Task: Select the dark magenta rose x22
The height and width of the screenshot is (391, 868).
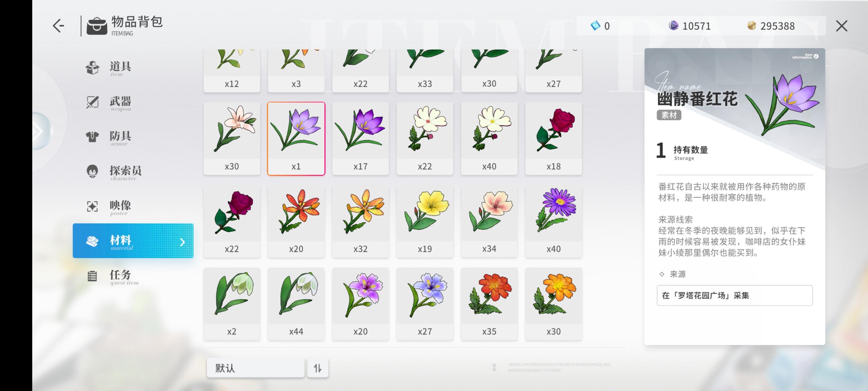Action: tap(232, 221)
